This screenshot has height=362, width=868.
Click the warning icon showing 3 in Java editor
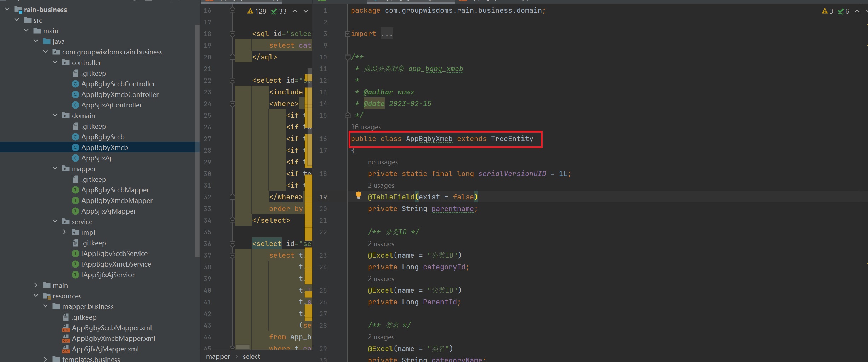tap(824, 11)
